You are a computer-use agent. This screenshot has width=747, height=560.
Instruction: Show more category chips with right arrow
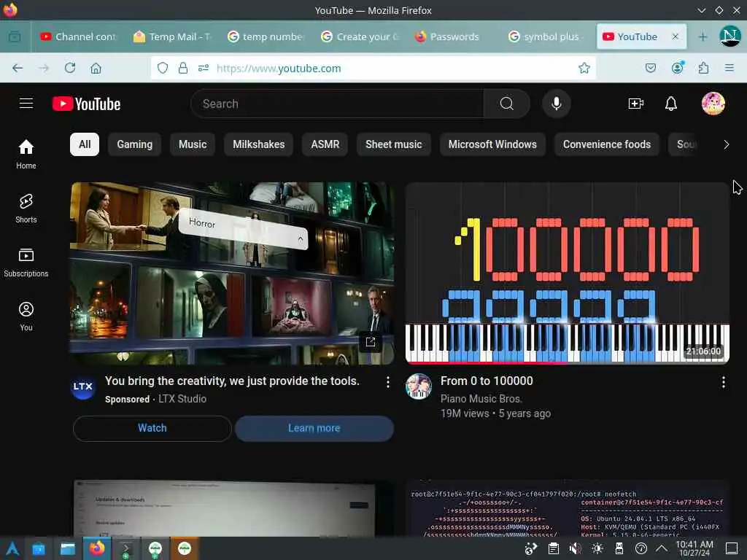(726, 144)
